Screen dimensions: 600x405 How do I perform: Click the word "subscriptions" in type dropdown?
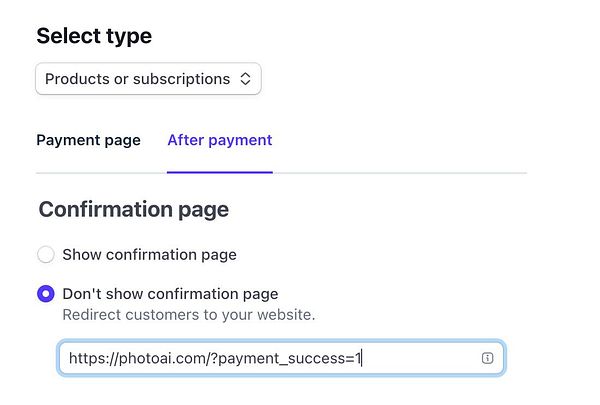(183, 79)
